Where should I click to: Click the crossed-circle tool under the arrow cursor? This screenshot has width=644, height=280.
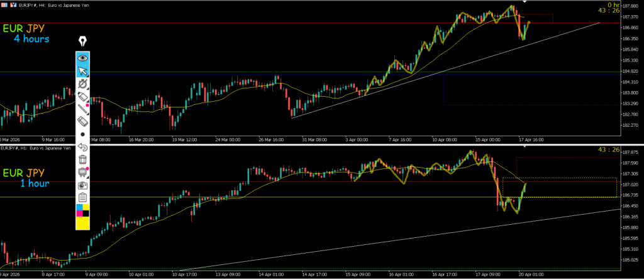click(83, 84)
